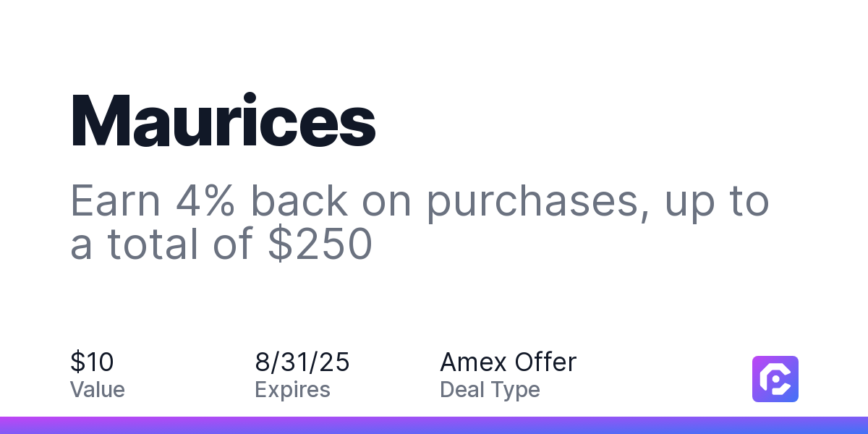This screenshot has width=868, height=434.
Task: Click the word "Offer" in the deal type
Action: pos(545,362)
